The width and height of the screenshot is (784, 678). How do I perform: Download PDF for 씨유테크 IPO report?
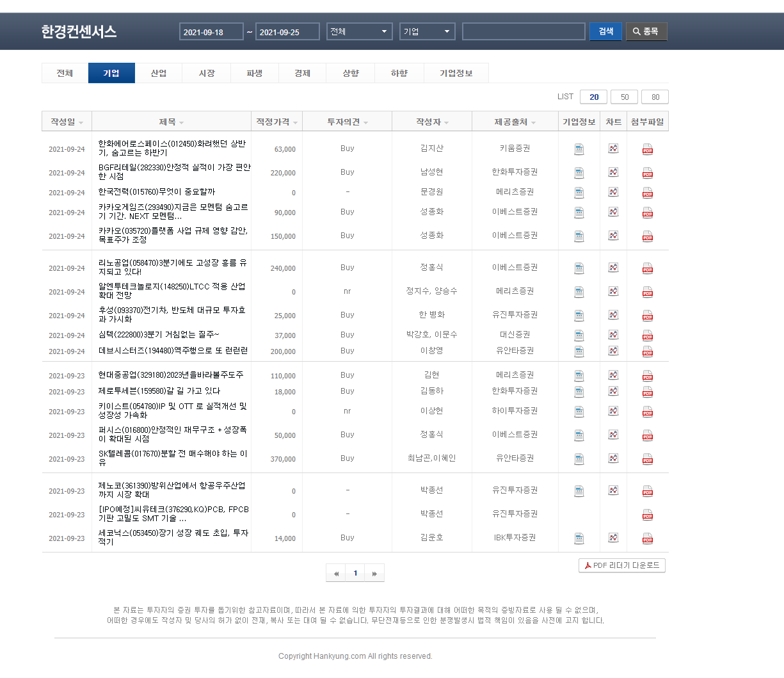648,515
